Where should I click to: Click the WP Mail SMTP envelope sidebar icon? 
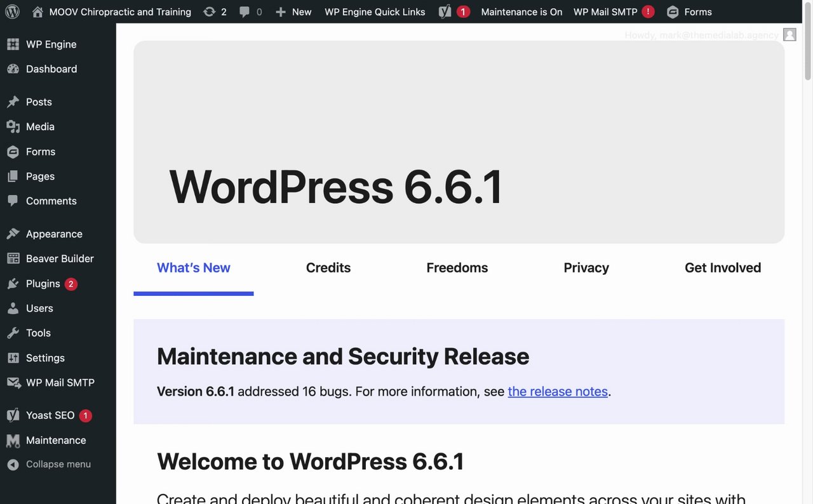[x=13, y=383]
